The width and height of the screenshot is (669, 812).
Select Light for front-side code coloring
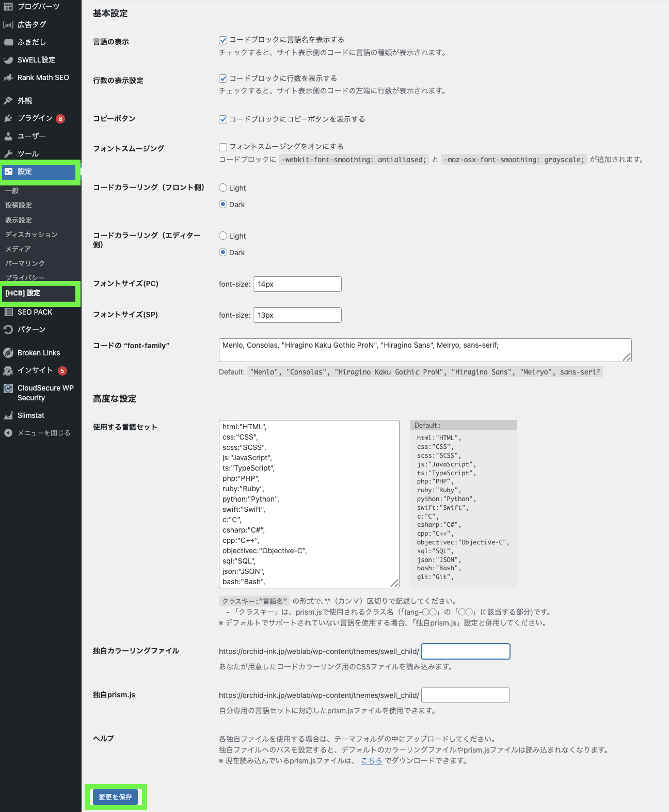coord(223,188)
